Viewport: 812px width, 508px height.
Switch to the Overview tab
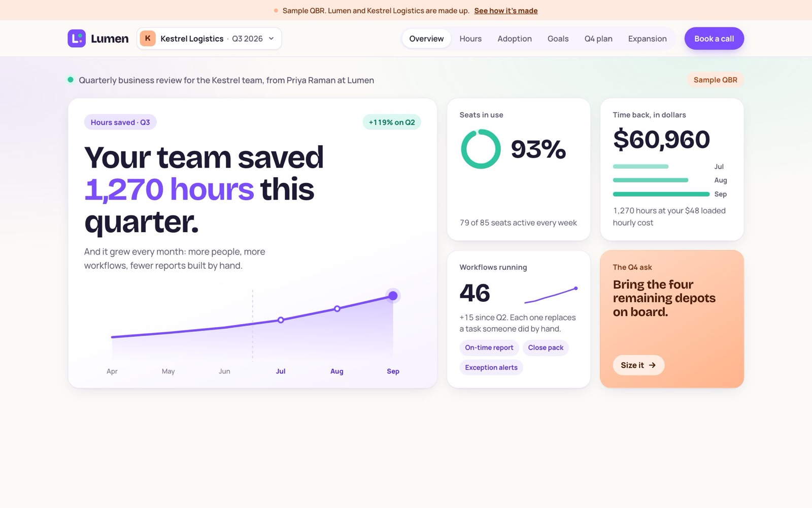click(x=426, y=39)
